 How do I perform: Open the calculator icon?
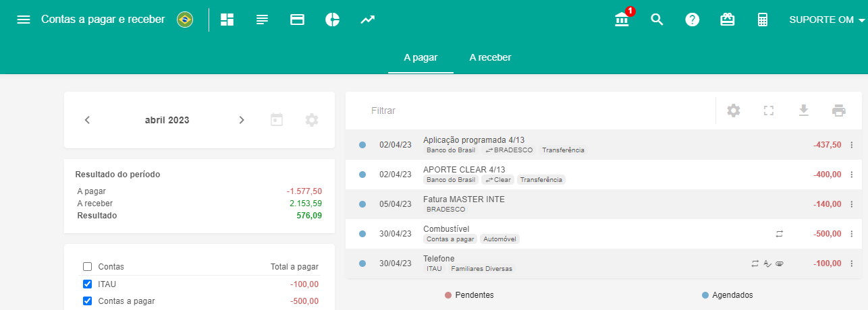point(763,20)
